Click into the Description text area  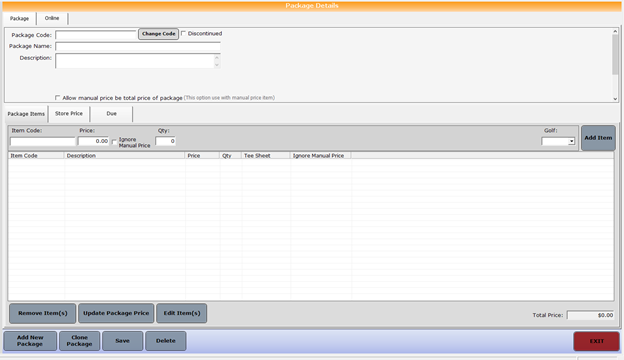(x=135, y=60)
